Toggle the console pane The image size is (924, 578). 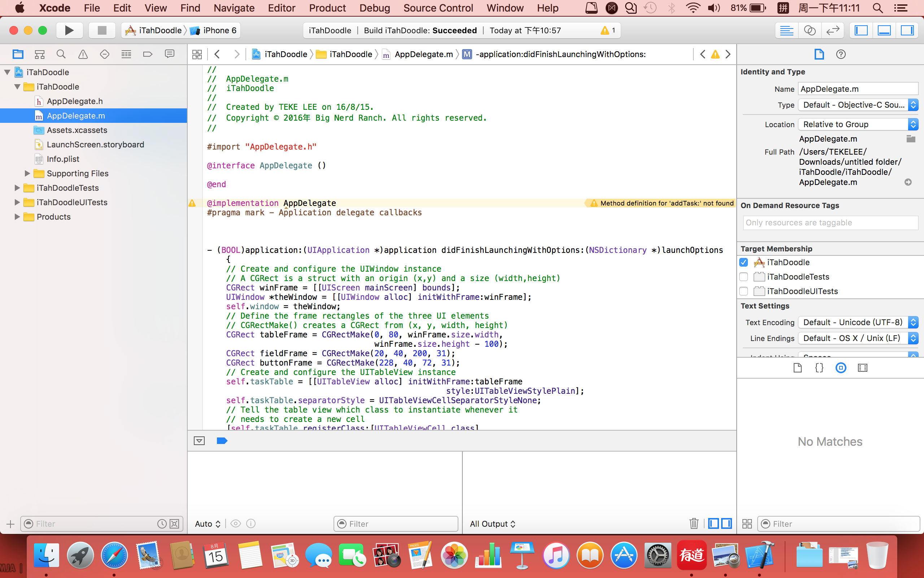(x=727, y=523)
